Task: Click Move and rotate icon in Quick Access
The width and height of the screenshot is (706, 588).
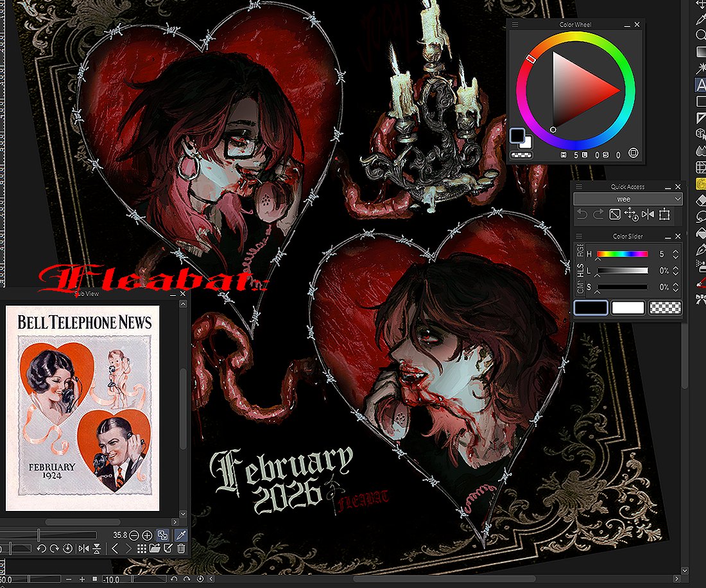Action: (632, 214)
